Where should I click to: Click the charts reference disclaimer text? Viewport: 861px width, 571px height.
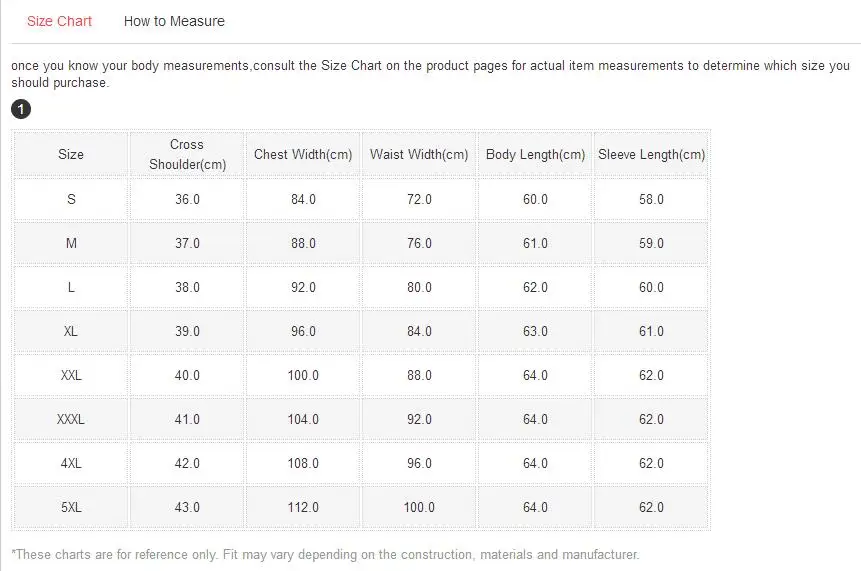click(x=325, y=554)
